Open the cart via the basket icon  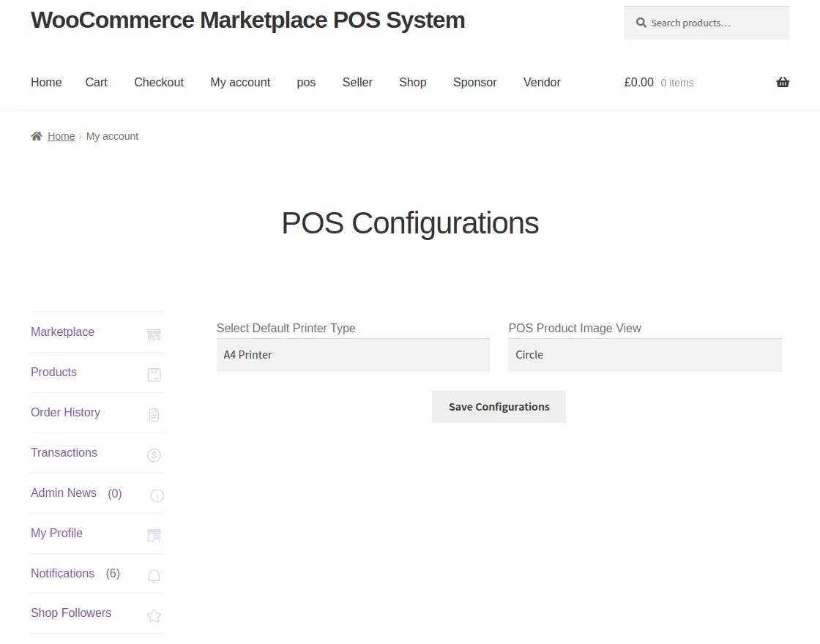[x=783, y=82]
